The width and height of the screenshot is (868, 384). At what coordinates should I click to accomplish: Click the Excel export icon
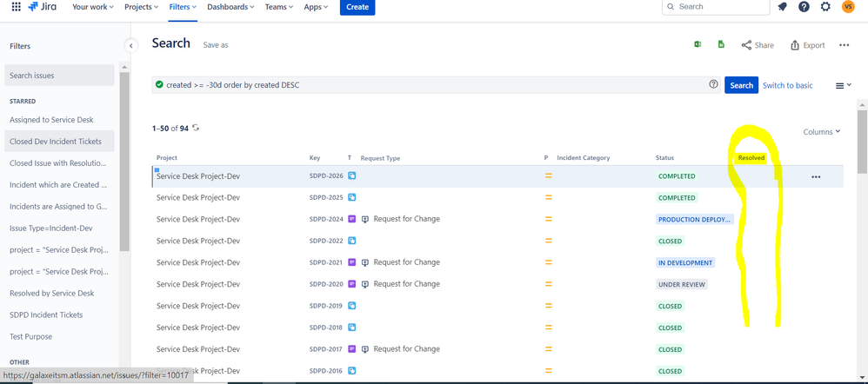(x=698, y=45)
